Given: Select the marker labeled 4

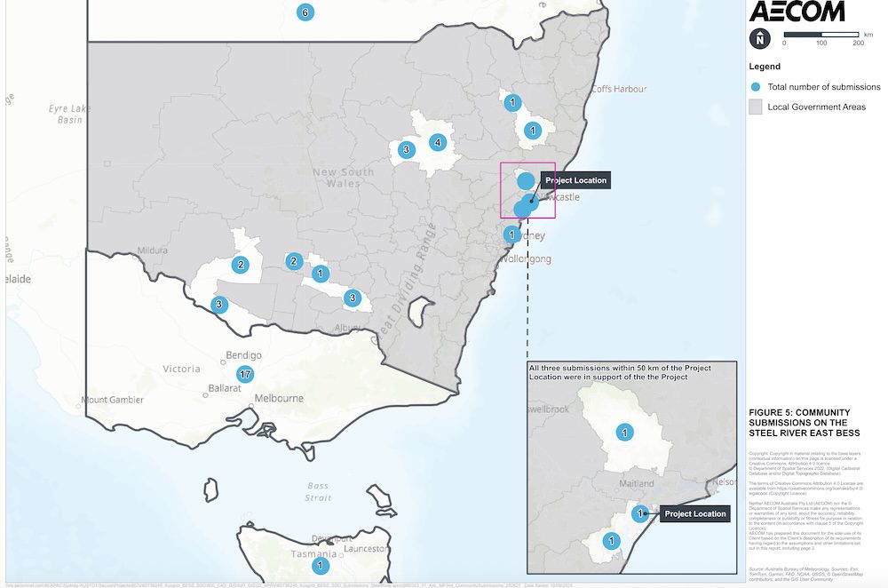Looking at the screenshot, I should coord(436,142).
